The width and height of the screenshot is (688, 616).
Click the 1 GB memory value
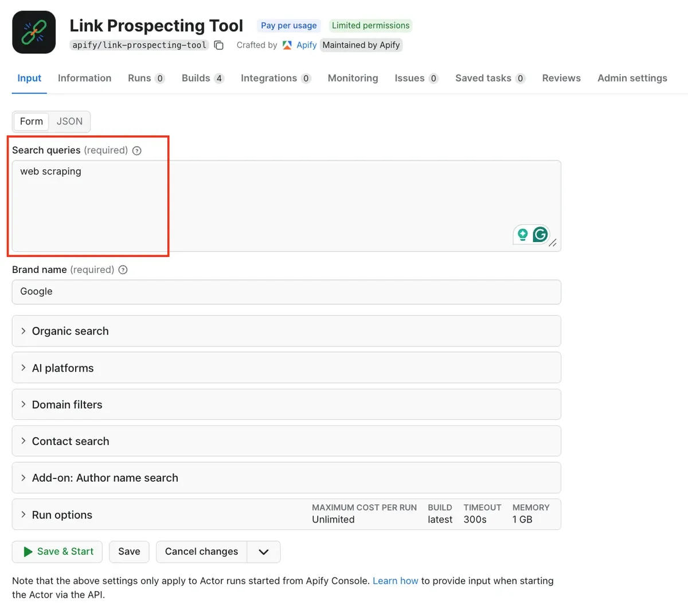point(522,520)
